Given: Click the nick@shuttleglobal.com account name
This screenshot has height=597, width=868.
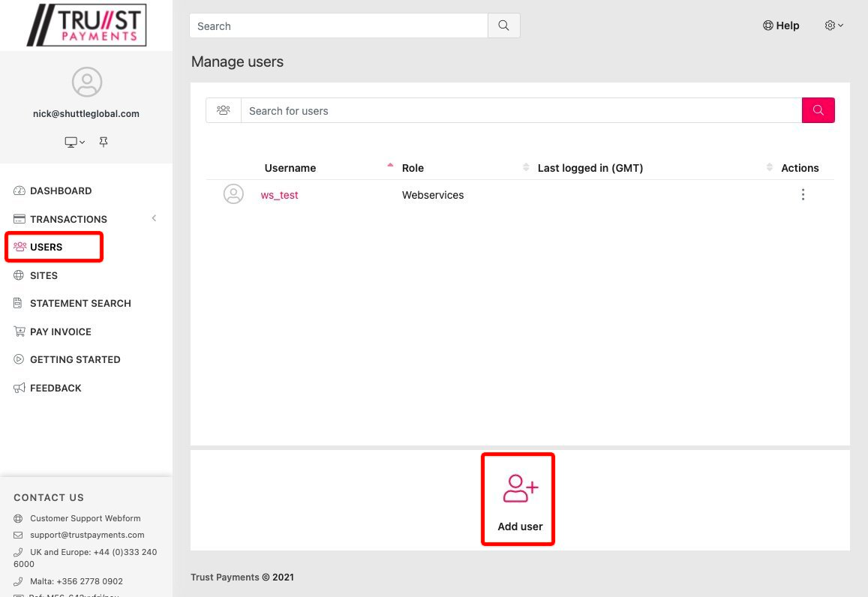Looking at the screenshot, I should click(x=86, y=113).
